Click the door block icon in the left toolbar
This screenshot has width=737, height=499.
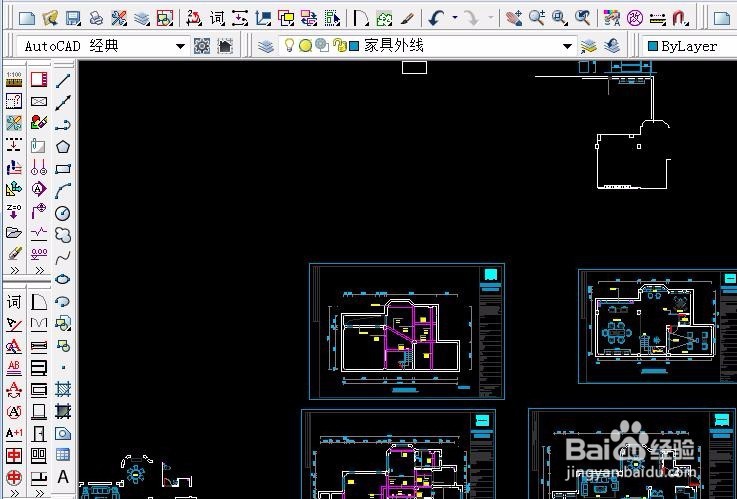pyautogui.click(x=39, y=433)
